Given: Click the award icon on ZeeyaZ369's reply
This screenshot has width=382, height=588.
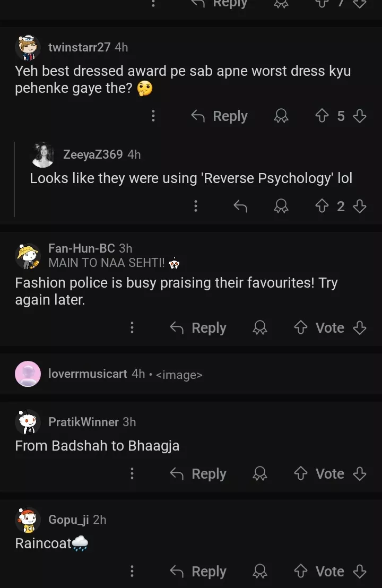Looking at the screenshot, I should [x=281, y=206].
